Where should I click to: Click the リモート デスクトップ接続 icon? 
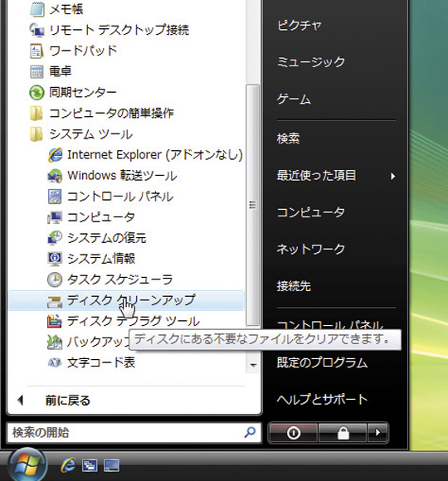tap(37, 30)
